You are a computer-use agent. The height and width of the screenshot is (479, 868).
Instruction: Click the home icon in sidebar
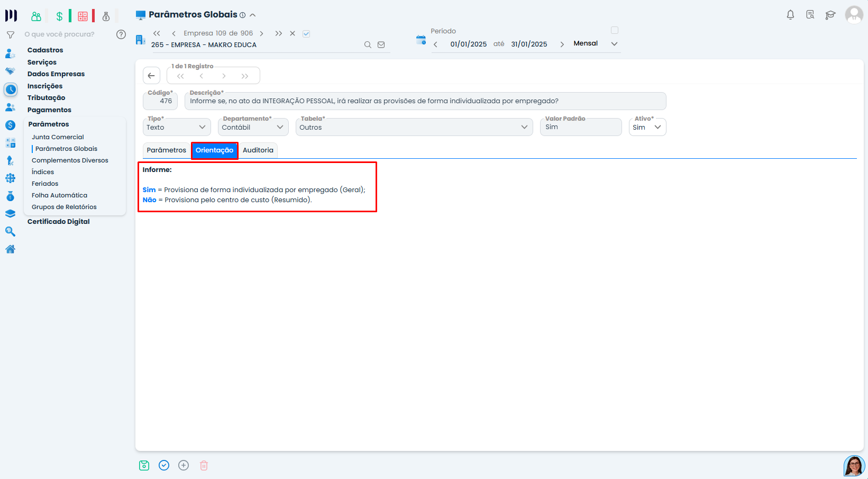(10, 249)
